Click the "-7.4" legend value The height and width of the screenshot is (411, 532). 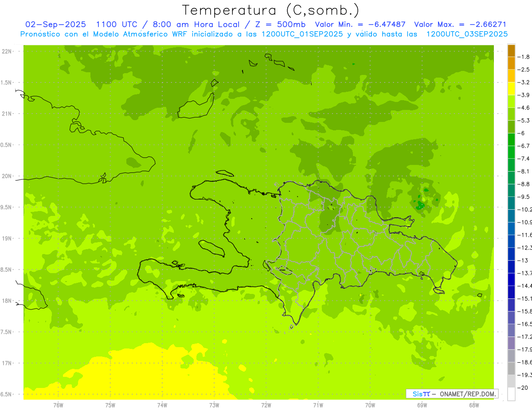click(x=524, y=159)
